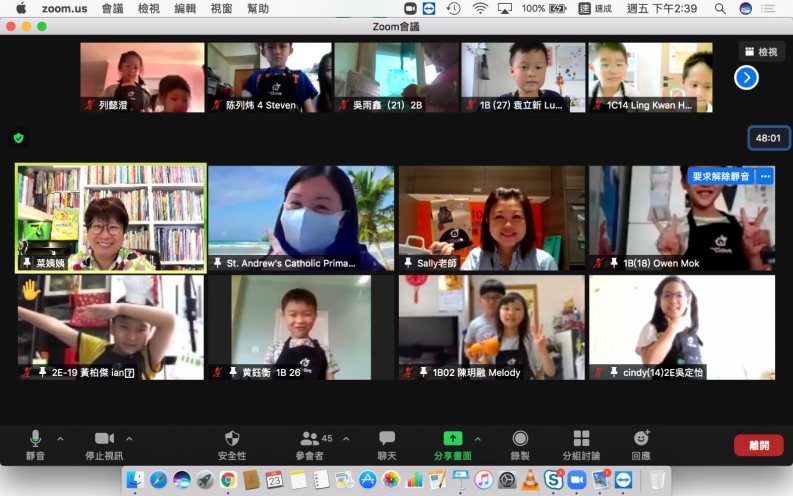Screen dimensions: 793x496
Task: Click the green Share Screen (分享畫面) icon
Action: (453, 439)
